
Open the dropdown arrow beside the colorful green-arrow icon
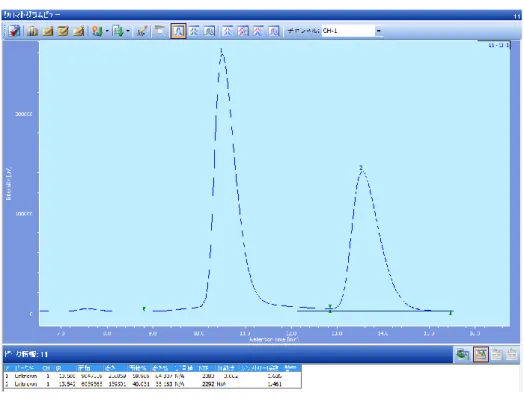pyautogui.click(x=107, y=31)
